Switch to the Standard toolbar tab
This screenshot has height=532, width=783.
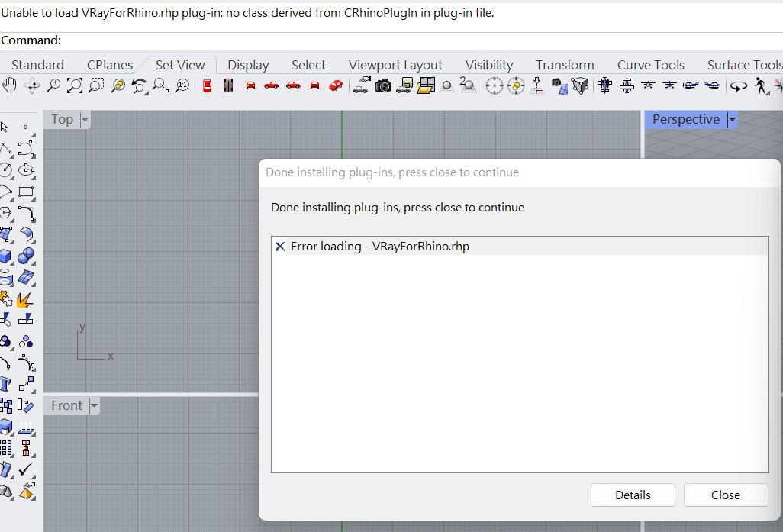pos(37,65)
